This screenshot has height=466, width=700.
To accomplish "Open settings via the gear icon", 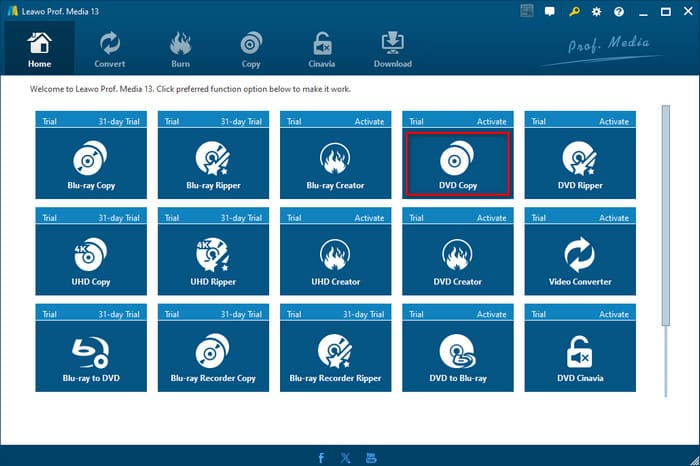I will 596,12.
